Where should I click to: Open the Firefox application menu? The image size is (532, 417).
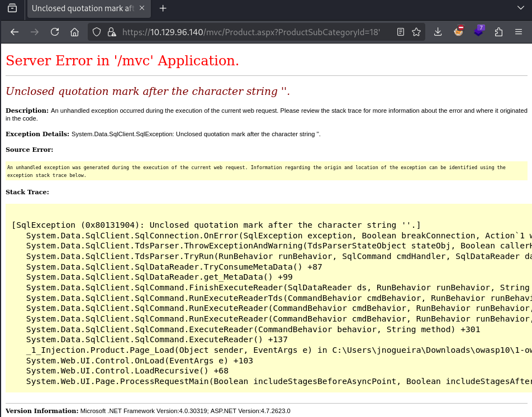[519, 32]
